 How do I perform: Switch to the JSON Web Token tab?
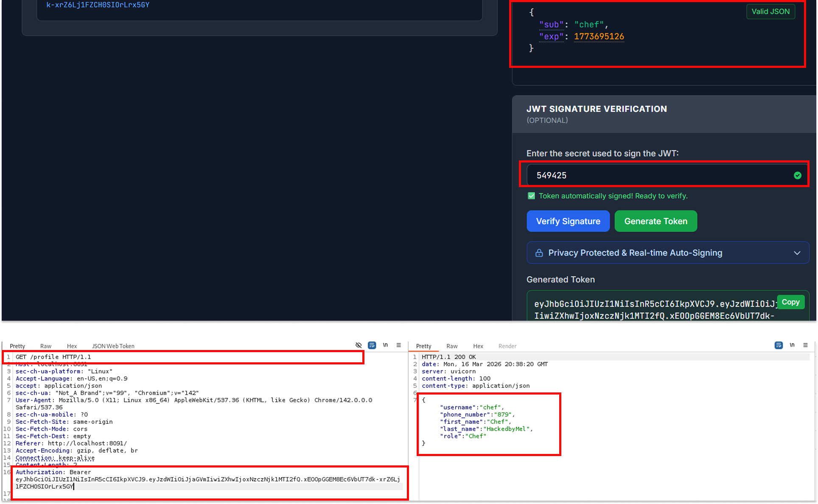click(x=113, y=346)
